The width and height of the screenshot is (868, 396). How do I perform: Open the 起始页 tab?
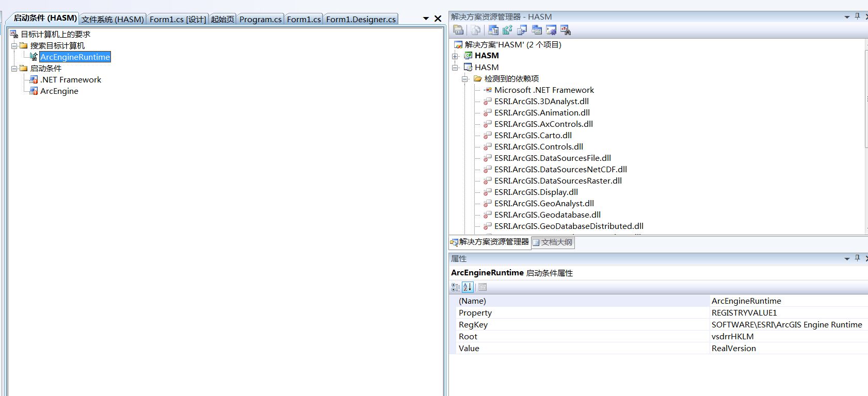point(222,19)
